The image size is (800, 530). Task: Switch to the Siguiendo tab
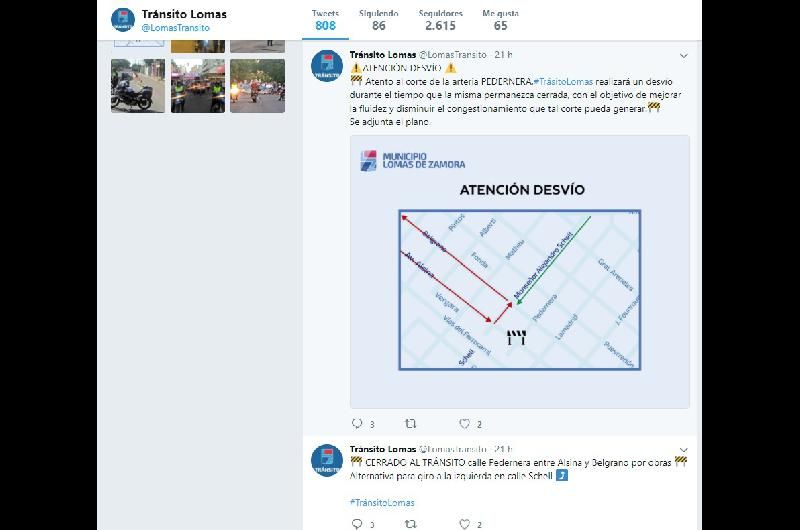point(378,20)
